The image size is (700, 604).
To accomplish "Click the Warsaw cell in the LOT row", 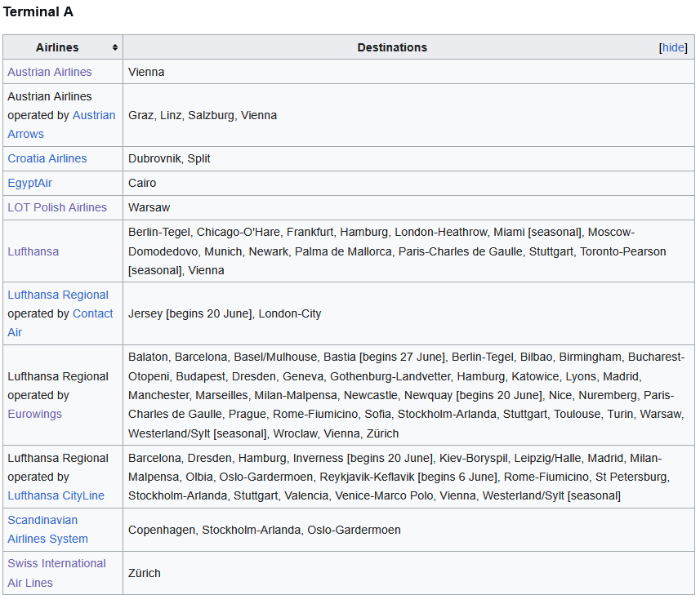I will (x=149, y=207).
